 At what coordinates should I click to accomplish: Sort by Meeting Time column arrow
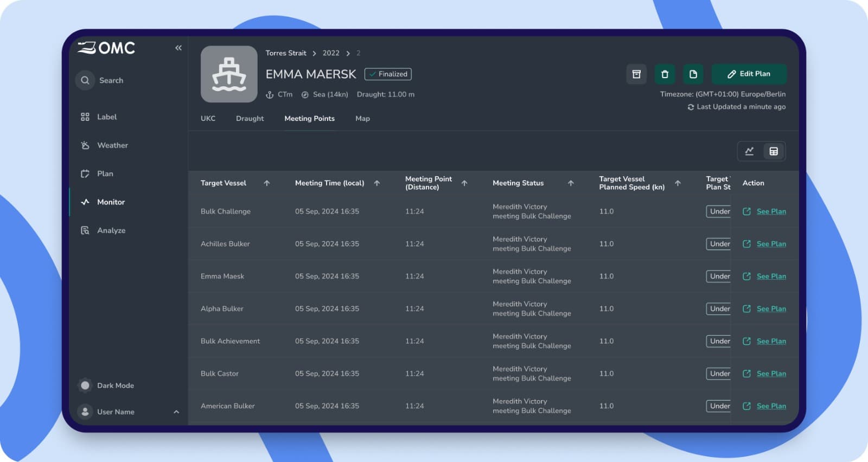tap(377, 183)
